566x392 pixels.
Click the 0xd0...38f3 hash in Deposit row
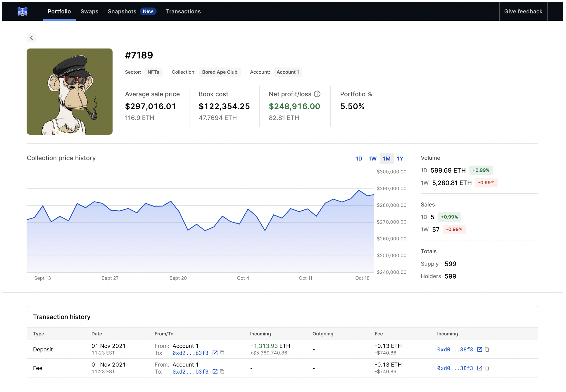[x=455, y=349]
